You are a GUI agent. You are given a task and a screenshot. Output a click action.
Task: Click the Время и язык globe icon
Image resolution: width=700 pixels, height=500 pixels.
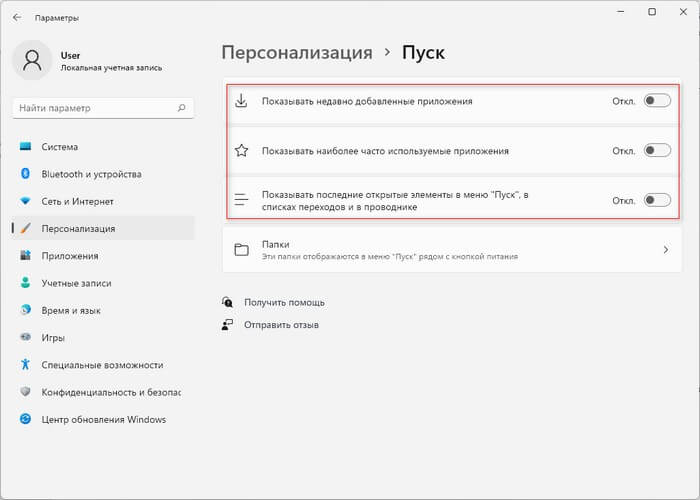[x=25, y=310]
